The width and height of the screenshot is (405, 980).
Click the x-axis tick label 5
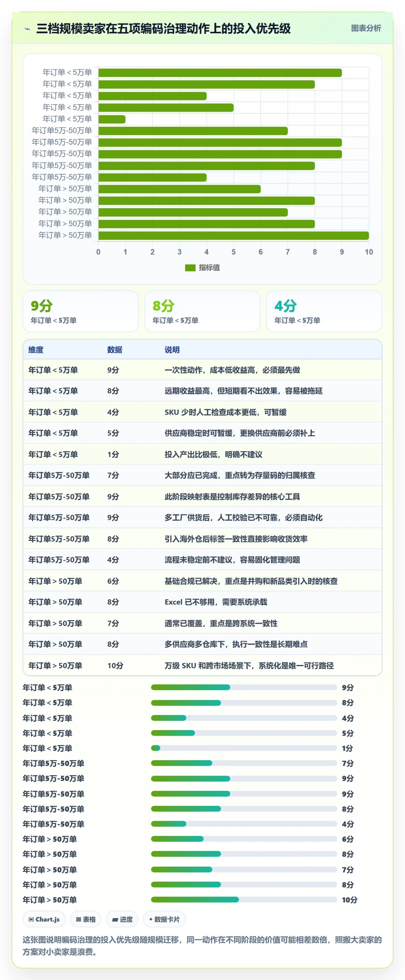(234, 252)
